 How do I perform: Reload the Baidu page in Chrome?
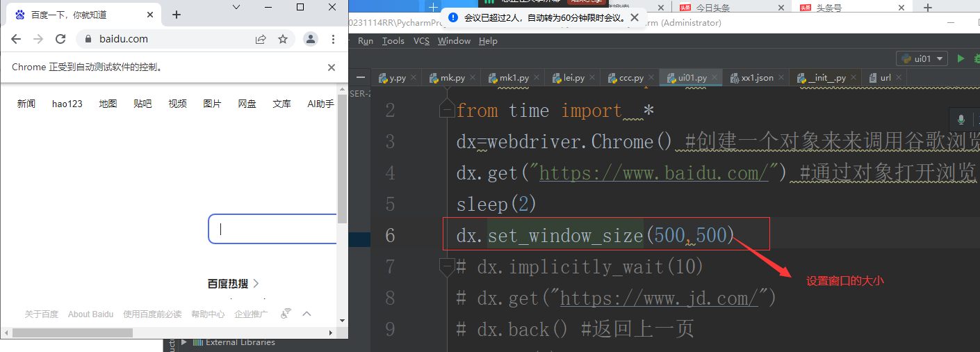click(60, 39)
